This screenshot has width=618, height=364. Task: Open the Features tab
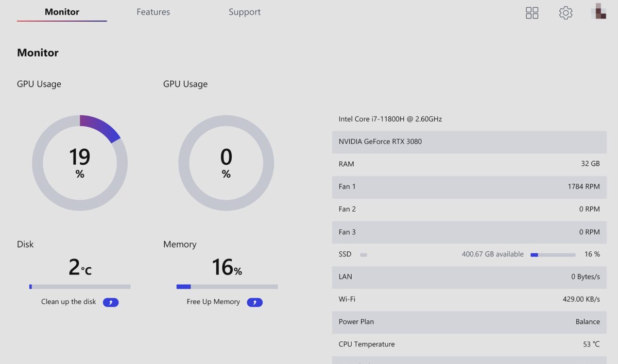point(153,12)
